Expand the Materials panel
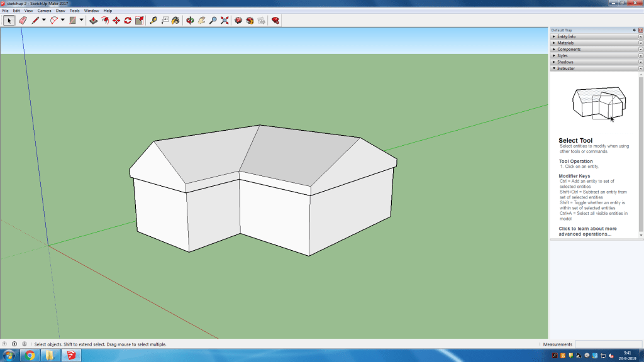The width and height of the screenshot is (644, 362). 565,43
